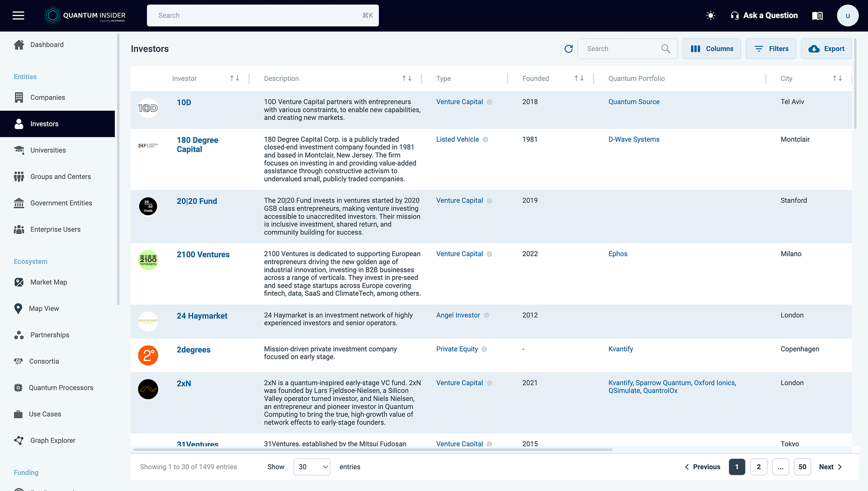The image size is (868, 491).
Task: Click the 10D investor logo
Action: pyautogui.click(x=148, y=108)
